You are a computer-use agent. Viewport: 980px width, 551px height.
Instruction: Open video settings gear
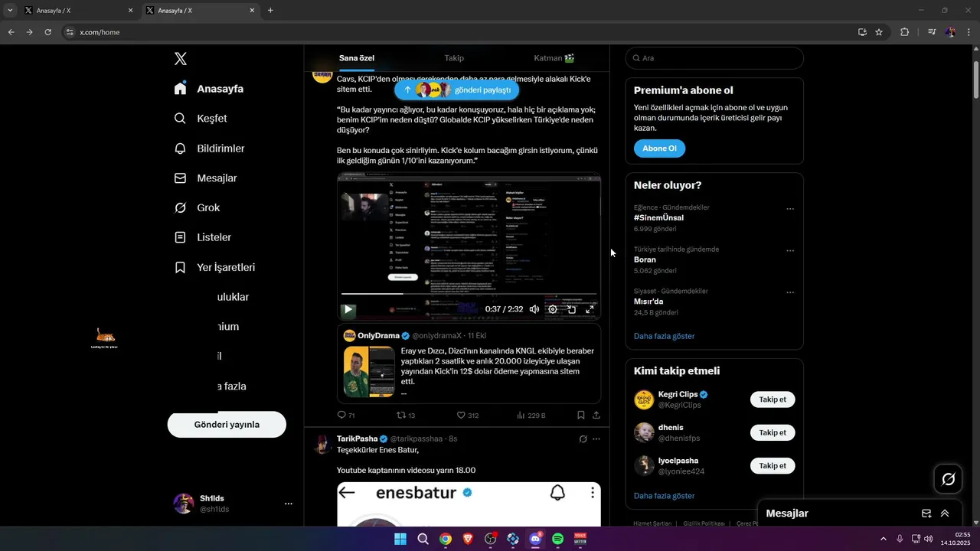coord(553,310)
